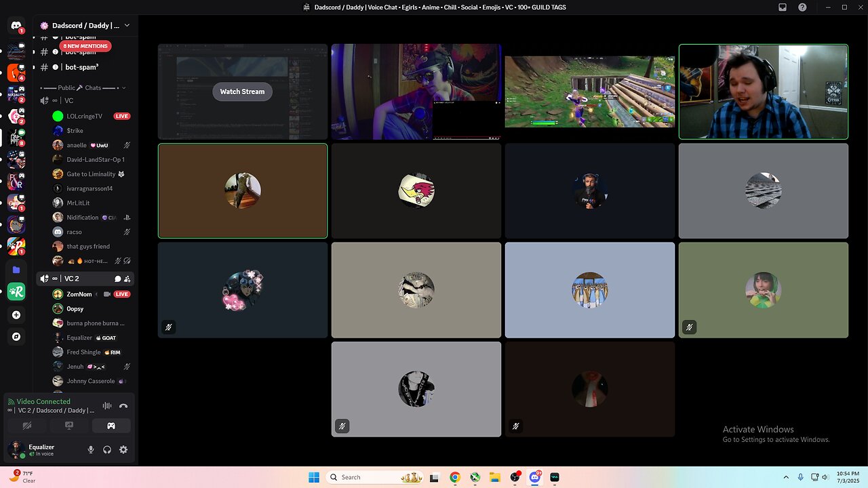Click user Gate to Liminality
The width and height of the screenshot is (868, 488).
tap(92, 174)
